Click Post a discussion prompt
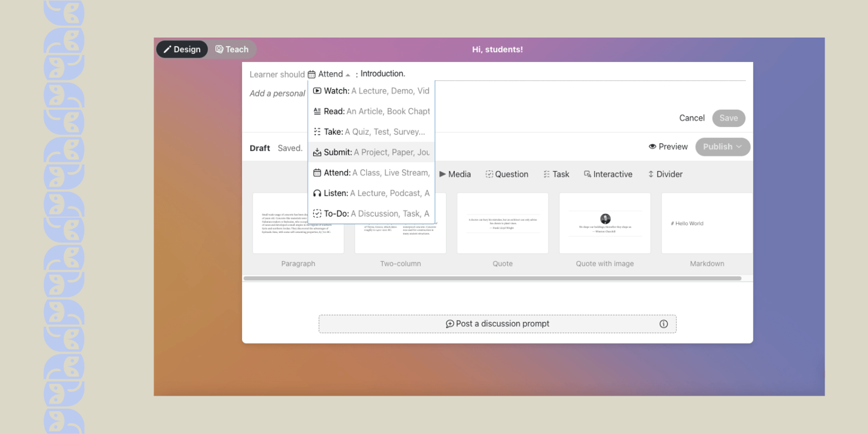 [x=497, y=324]
